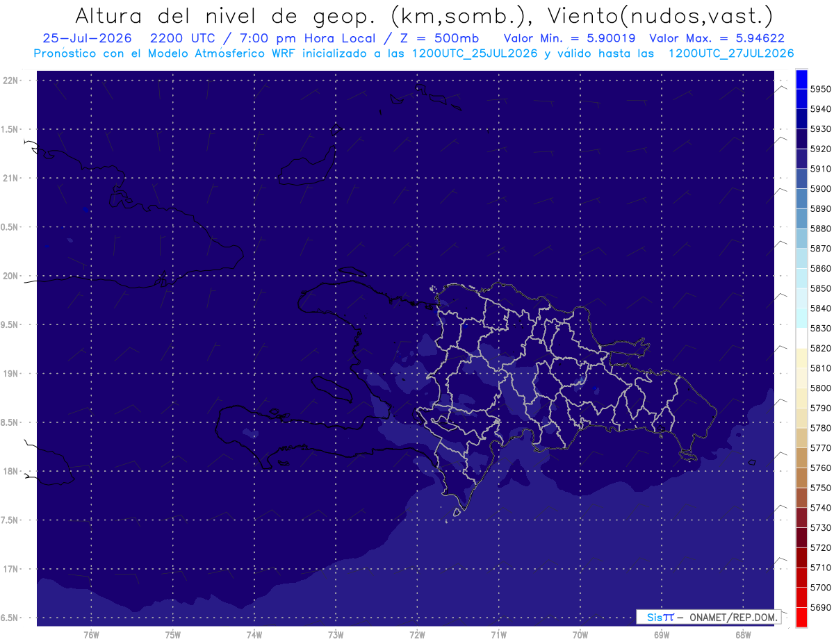Click the "22N" latitude axis label

coord(12,81)
